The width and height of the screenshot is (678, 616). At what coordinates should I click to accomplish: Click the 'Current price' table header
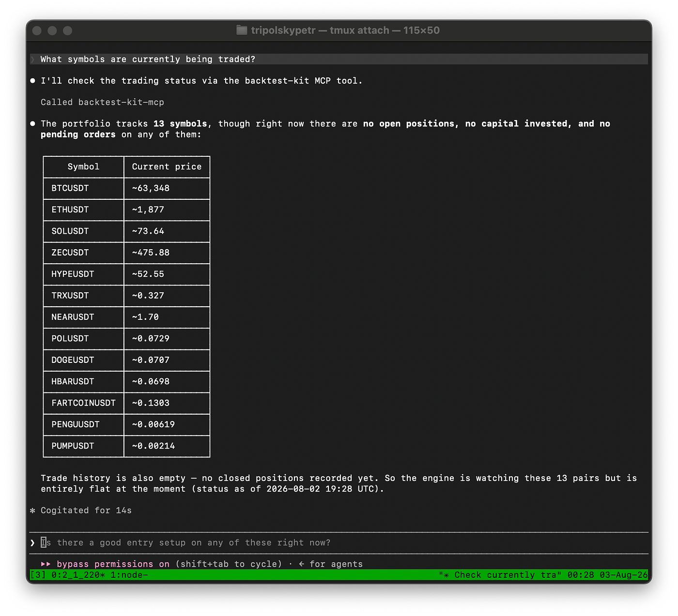tap(167, 166)
